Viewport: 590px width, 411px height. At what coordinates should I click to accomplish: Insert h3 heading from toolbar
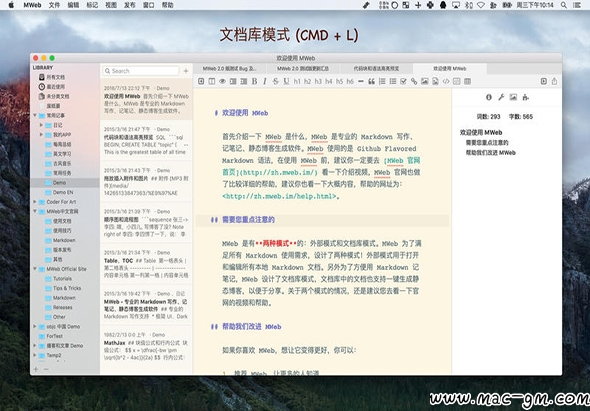pos(318,81)
